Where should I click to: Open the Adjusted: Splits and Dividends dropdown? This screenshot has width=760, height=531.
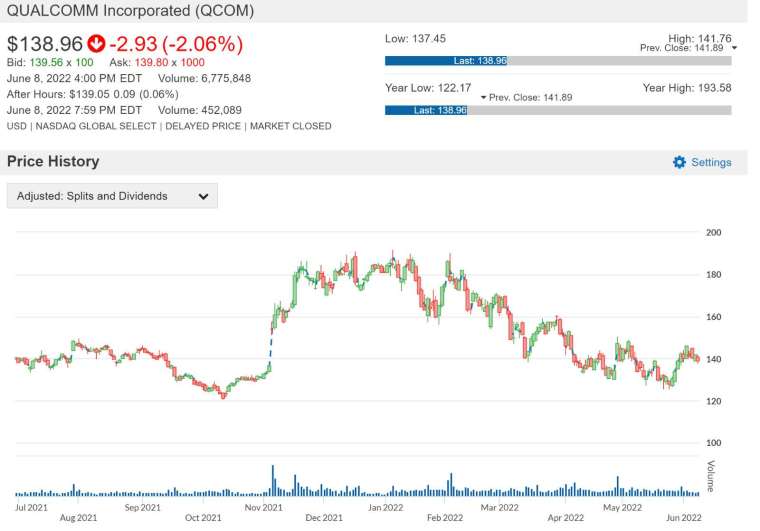click(x=112, y=196)
